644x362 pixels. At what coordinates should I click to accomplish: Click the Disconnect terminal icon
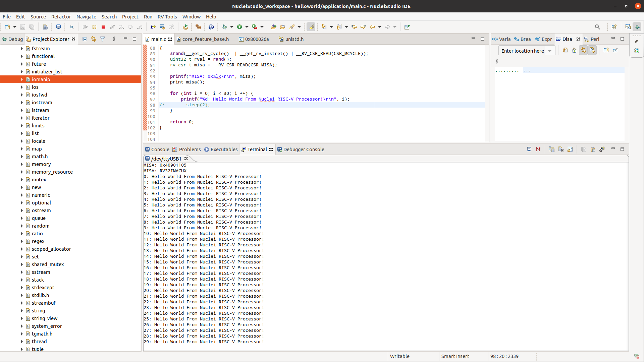[x=538, y=149]
